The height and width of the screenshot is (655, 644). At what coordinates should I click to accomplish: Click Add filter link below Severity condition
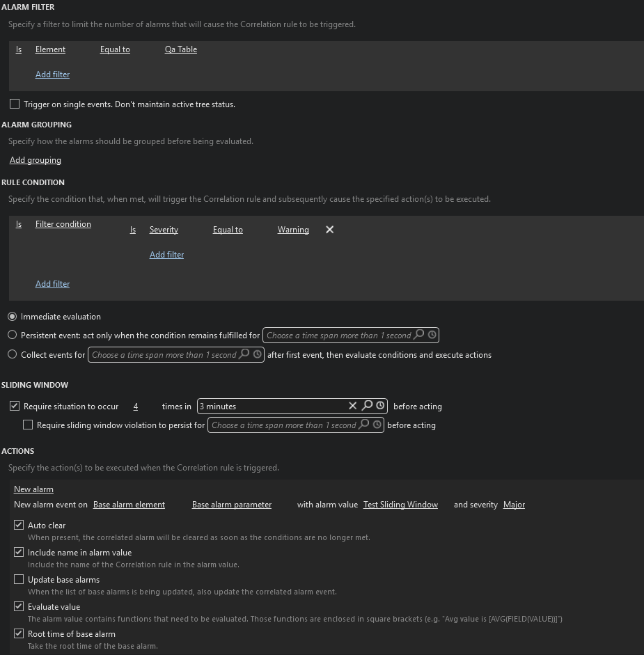(166, 254)
